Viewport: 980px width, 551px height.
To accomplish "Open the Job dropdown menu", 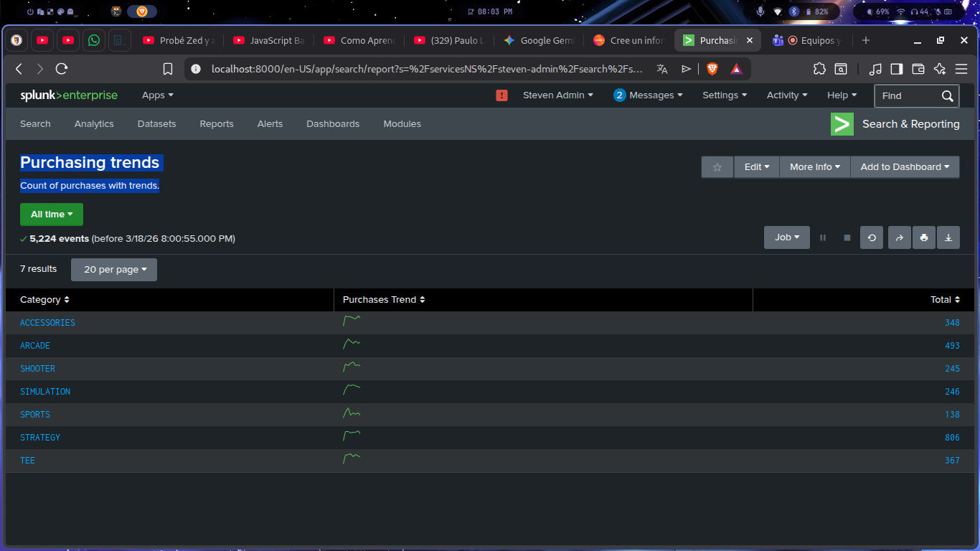I will point(786,237).
